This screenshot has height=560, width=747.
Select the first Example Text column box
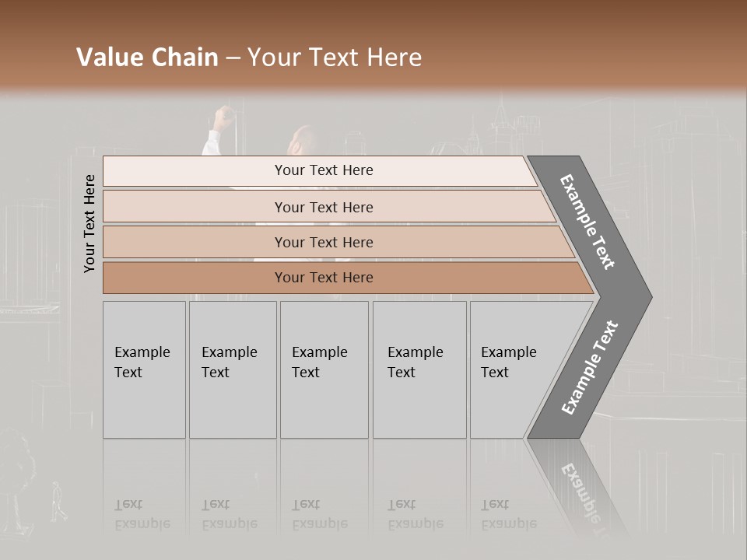(x=145, y=369)
